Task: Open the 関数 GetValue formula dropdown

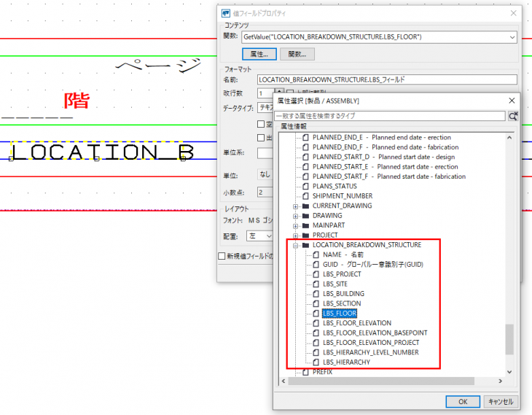Action: coord(512,37)
